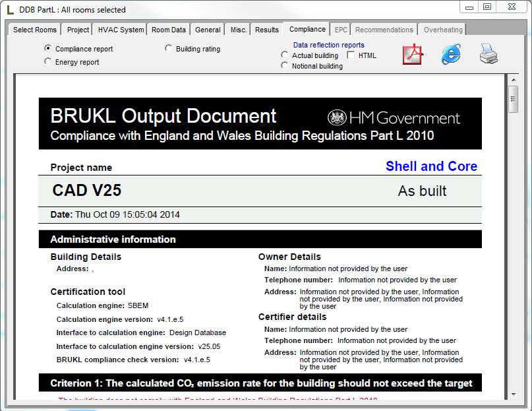Open the Misc. tab
The width and height of the screenshot is (532, 411).
(x=239, y=30)
